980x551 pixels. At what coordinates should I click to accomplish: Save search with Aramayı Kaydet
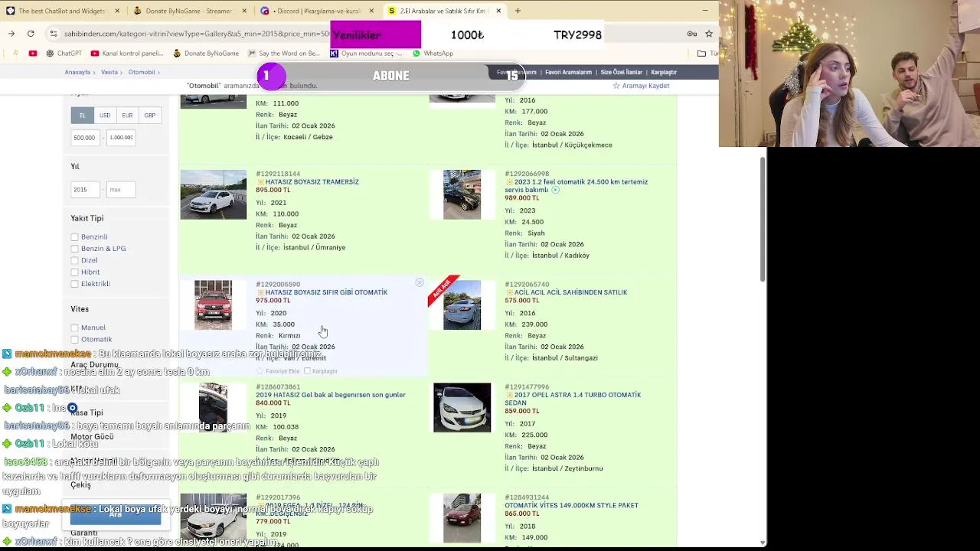tap(645, 86)
